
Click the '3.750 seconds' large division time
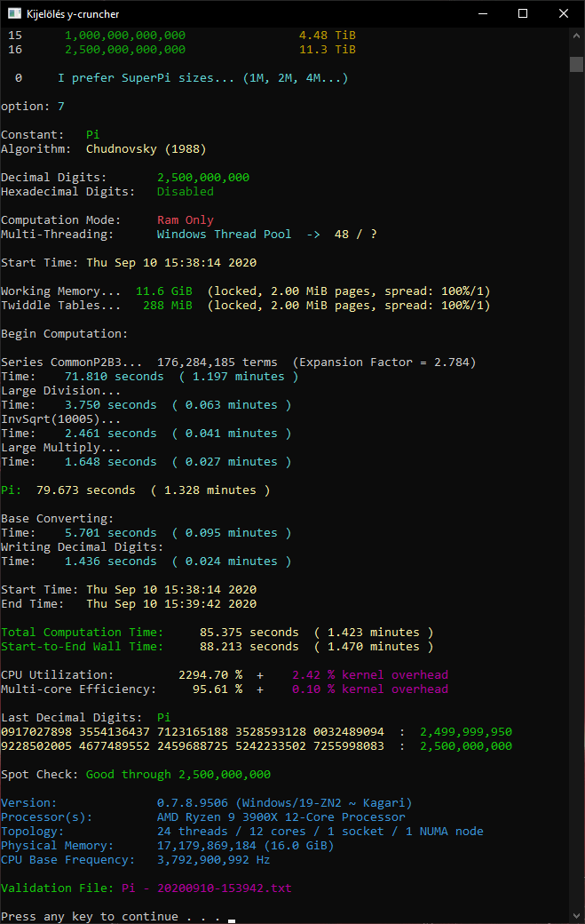(111, 405)
